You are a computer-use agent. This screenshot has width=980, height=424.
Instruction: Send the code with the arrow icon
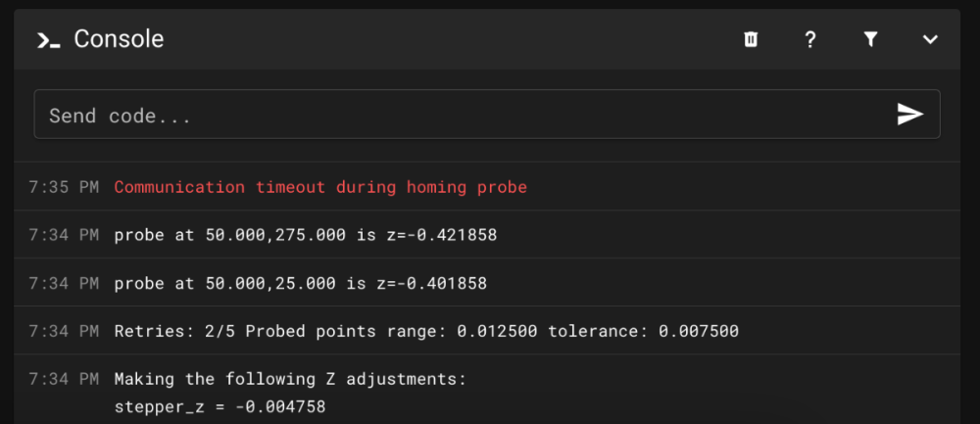coord(910,115)
